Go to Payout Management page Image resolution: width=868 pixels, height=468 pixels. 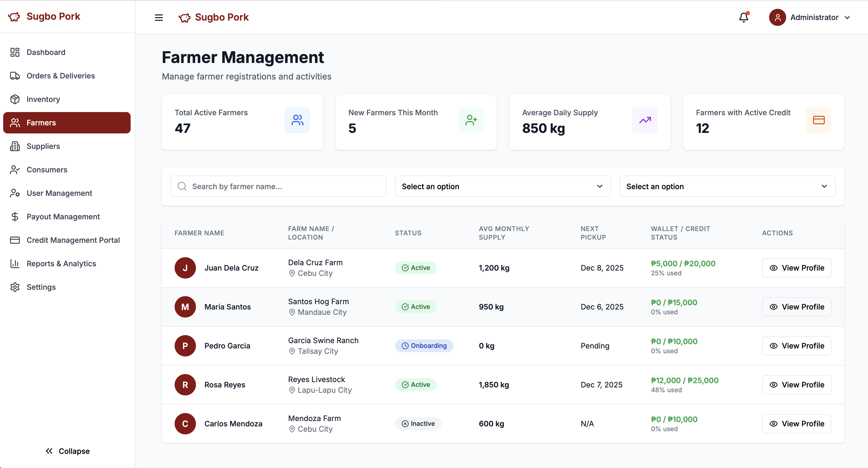pos(63,216)
